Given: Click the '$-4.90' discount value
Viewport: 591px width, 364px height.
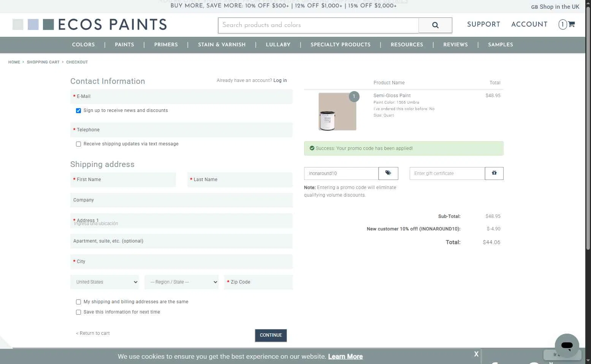Looking at the screenshot, I should [493, 229].
